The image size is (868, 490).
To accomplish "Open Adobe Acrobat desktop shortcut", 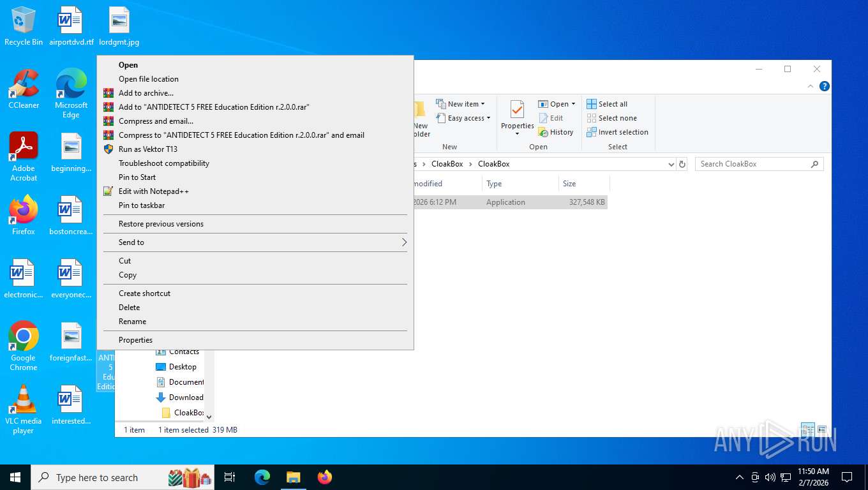I will [24, 157].
